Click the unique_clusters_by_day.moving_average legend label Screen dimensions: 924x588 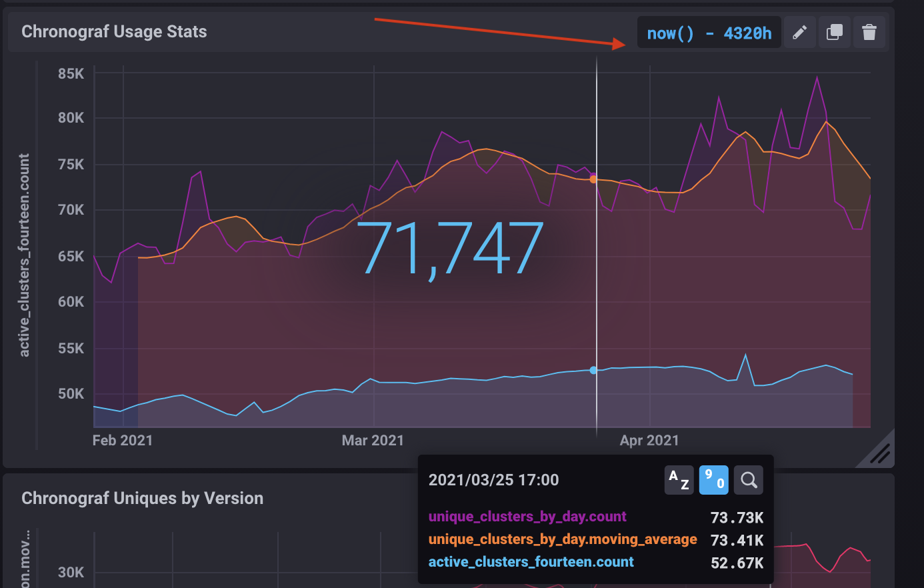click(563, 539)
